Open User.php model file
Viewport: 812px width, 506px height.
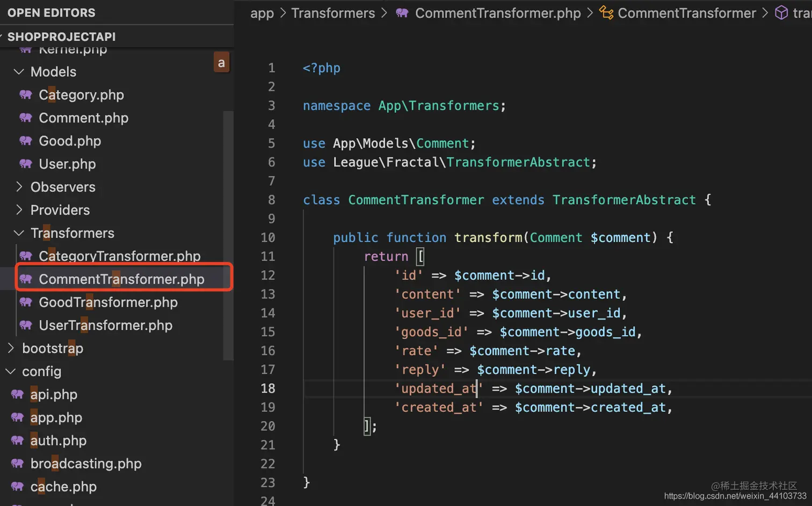[x=67, y=164]
